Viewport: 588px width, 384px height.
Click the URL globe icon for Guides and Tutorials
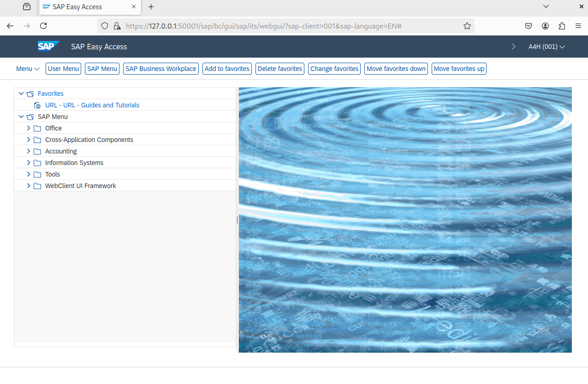[38, 105]
